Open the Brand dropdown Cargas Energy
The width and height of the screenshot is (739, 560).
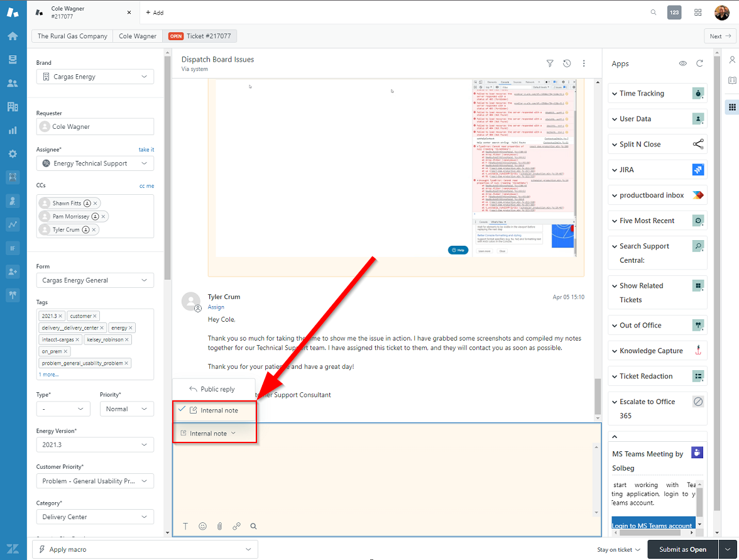pos(96,77)
